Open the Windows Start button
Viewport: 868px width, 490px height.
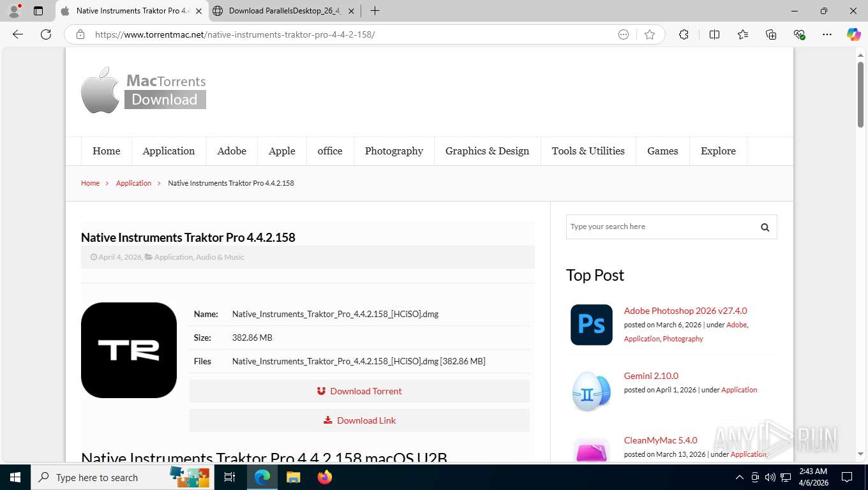pyautogui.click(x=15, y=477)
